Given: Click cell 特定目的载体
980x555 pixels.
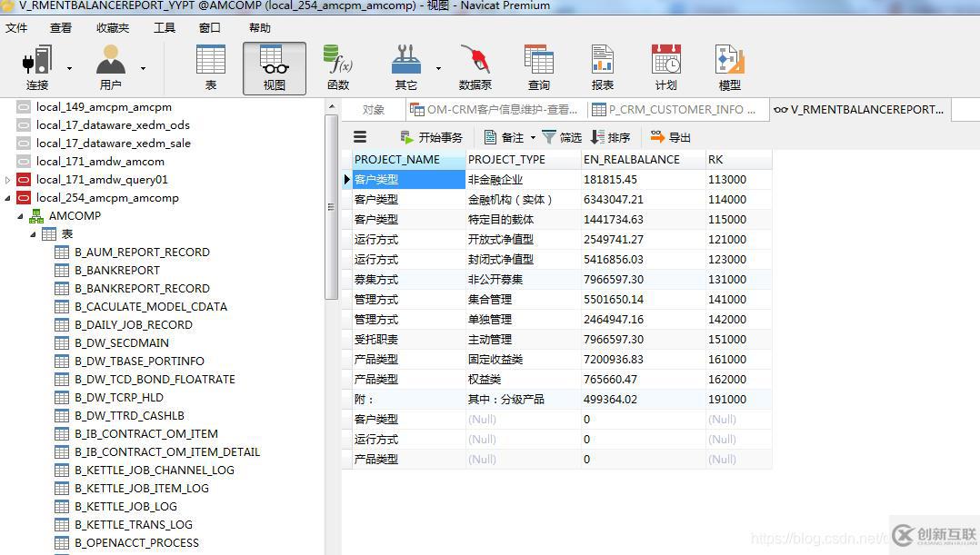Looking at the screenshot, I should [x=523, y=220].
